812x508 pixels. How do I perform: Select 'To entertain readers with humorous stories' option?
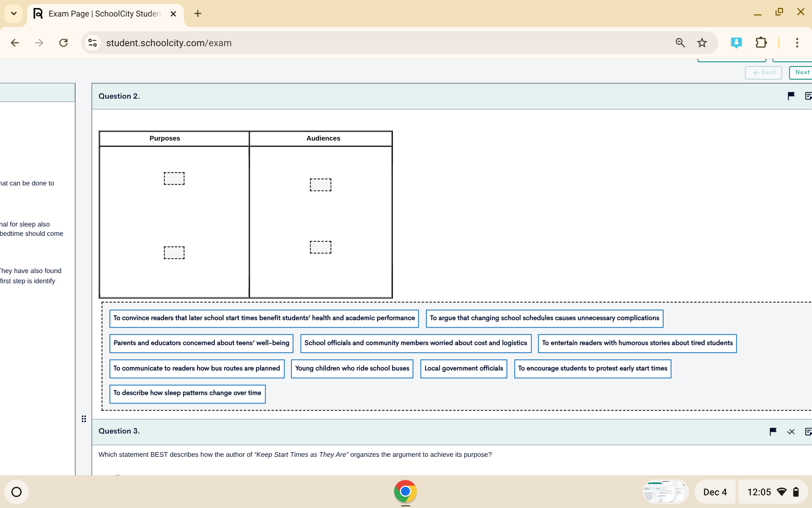point(637,343)
